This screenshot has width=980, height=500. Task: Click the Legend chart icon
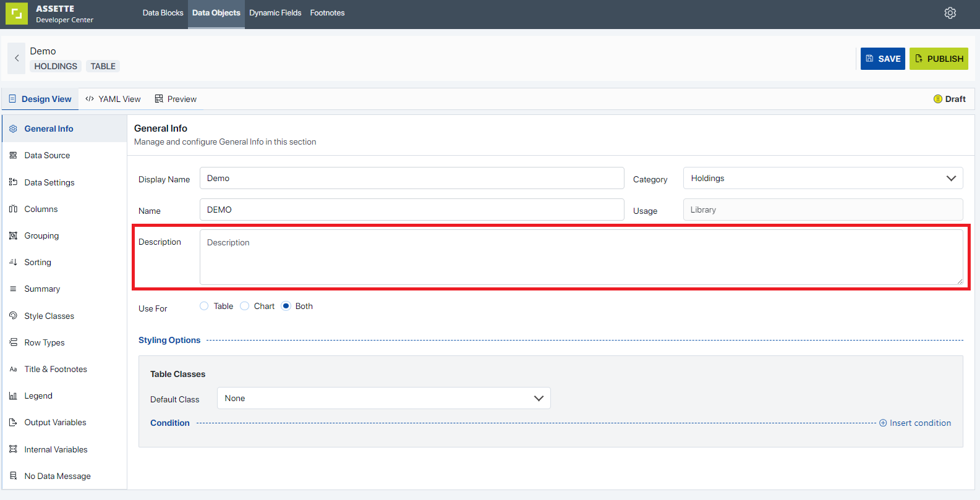[x=13, y=396]
